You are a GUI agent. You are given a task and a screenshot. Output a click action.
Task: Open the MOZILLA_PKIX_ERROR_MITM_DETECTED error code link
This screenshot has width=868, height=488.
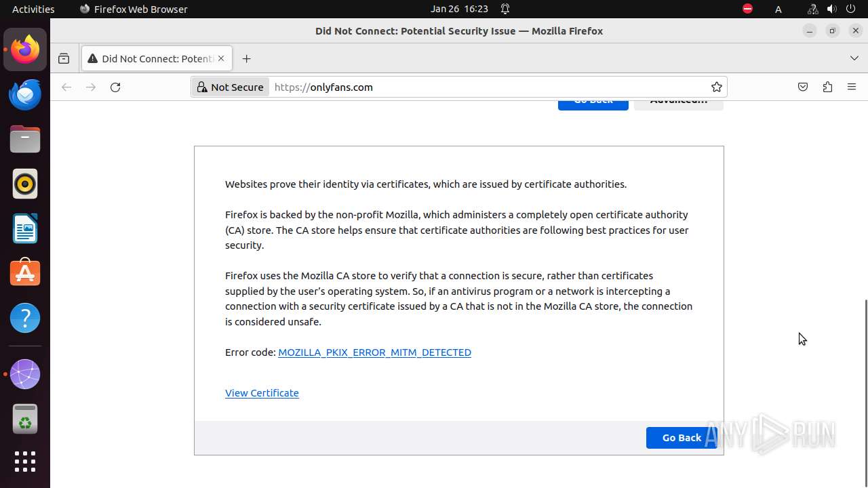pyautogui.click(x=374, y=352)
